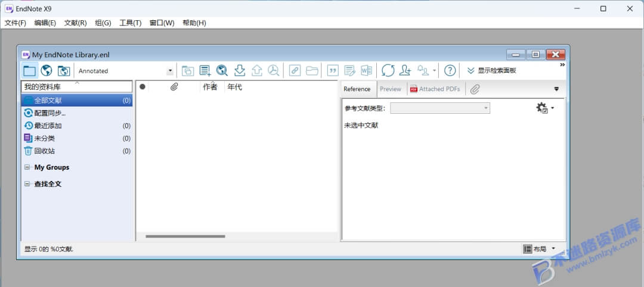Viewport: 644px width, 287px height.
Task: Click the Activity Feed notification icon
Action: [423, 70]
